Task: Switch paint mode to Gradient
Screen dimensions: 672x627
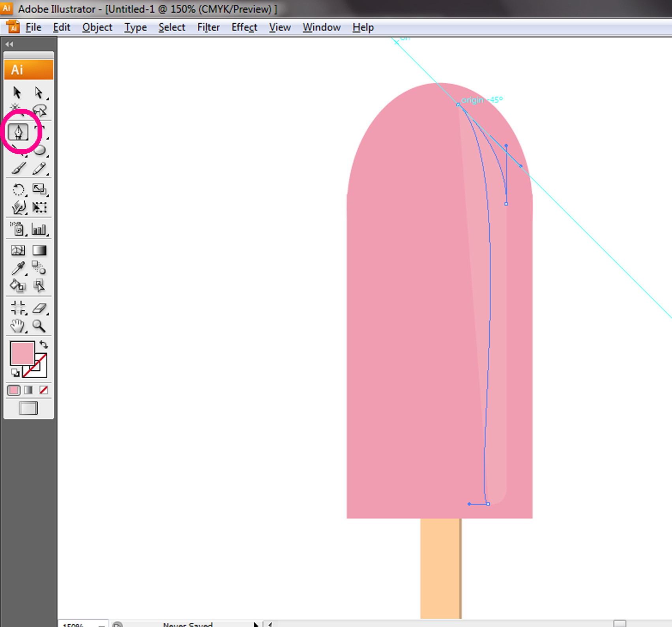Action: click(x=28, y=390)
